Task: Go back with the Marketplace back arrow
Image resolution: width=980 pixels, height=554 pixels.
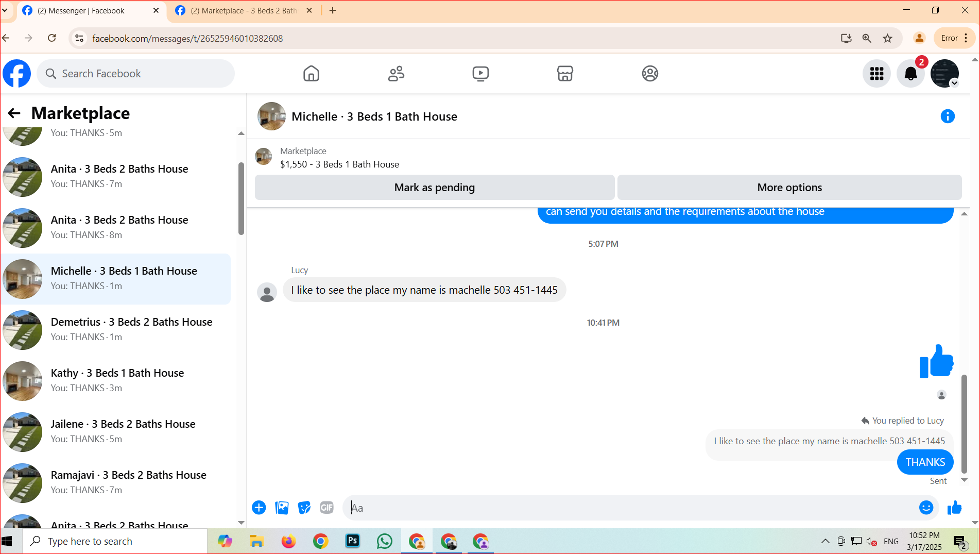Action: (x=14, y=113)
